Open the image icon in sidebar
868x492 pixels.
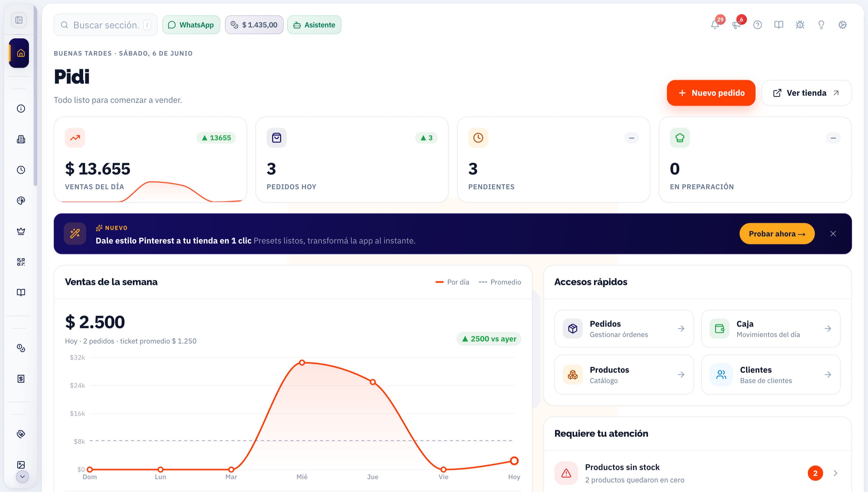point(21,465)
